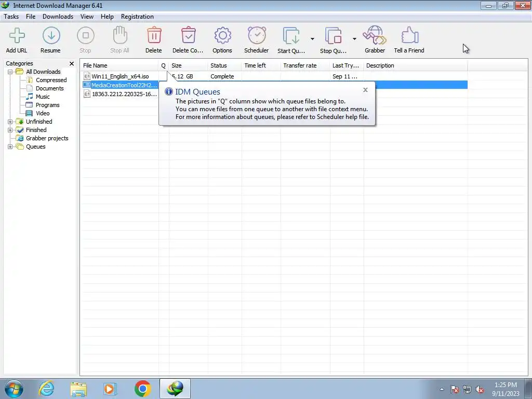Open the Downloads menu
Image resolution: width=532 pixels, height=399 pixels.
[58, 17]
